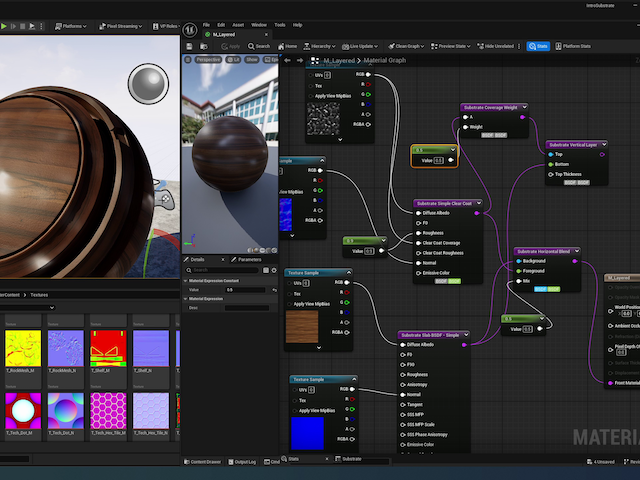Open play options three-dot menu beside the eject button
This screenshot has height=480, width=640.
point(41,26)
